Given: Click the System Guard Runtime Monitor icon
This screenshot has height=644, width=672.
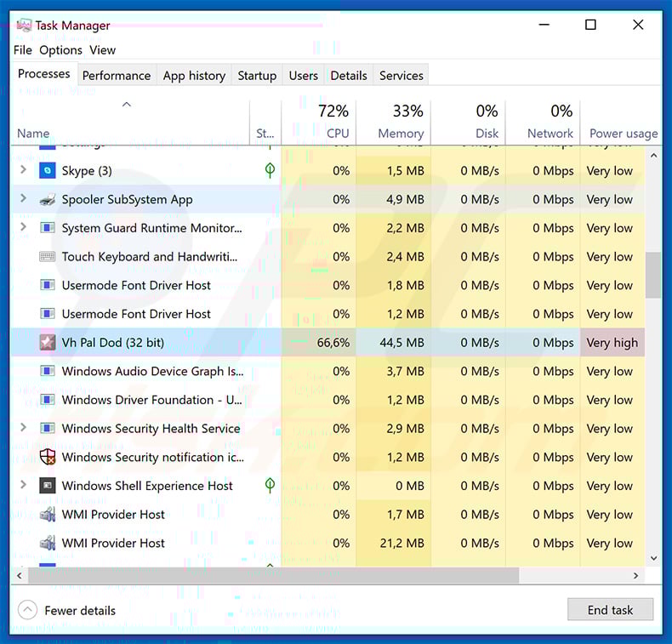Looking at the screenshot, I should (47, 227).
